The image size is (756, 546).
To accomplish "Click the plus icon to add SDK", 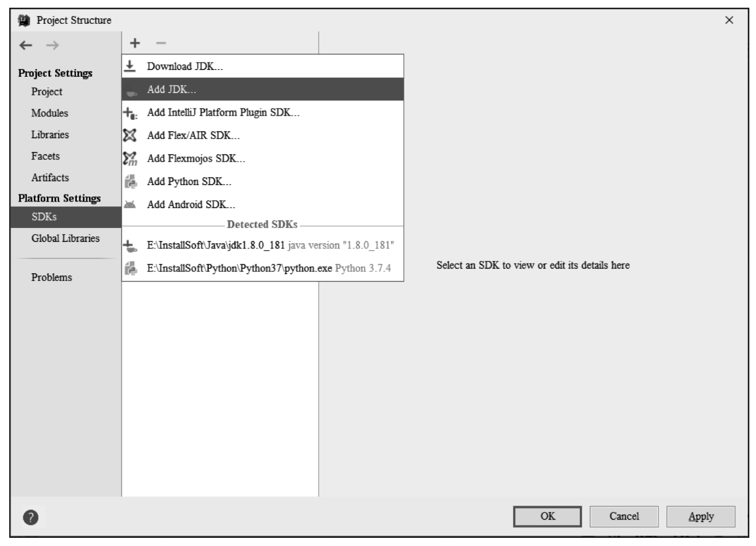I will point(135,43).
